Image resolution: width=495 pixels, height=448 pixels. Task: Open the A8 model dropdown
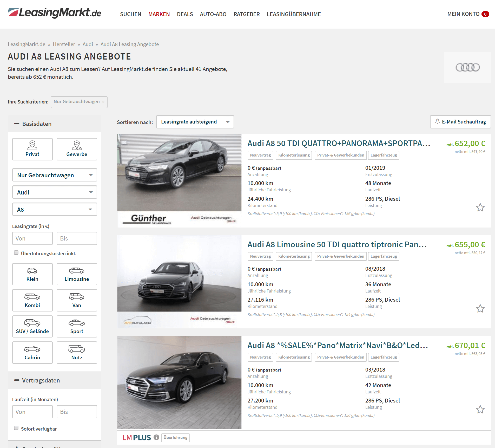pyautogui.click(x=55, y=209)
